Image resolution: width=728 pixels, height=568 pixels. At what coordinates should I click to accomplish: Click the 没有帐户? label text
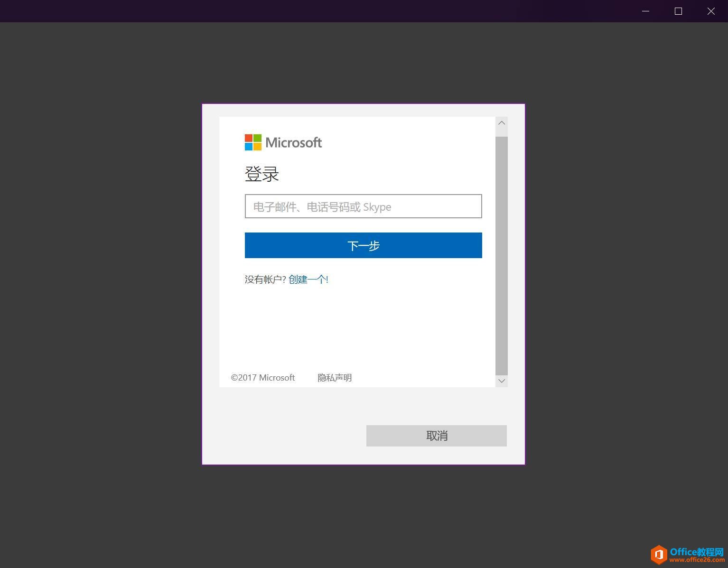(264, 279)
